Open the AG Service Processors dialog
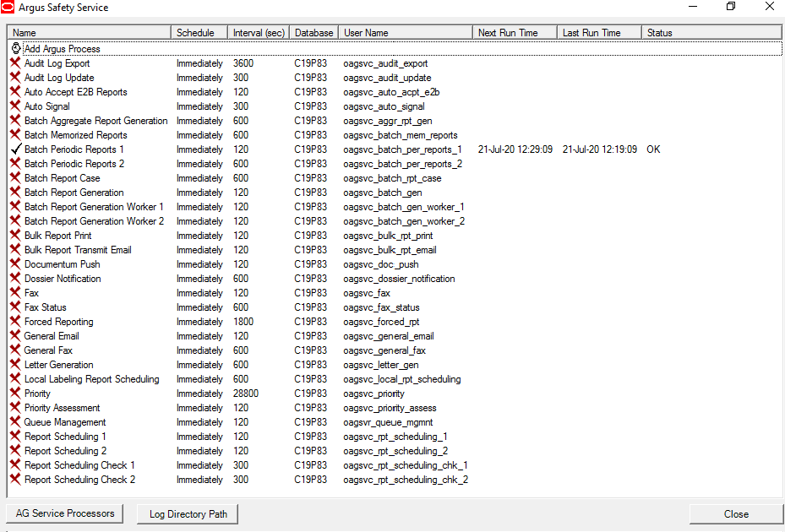The height and width of the screenshot is (532, 785). (65, 513)
